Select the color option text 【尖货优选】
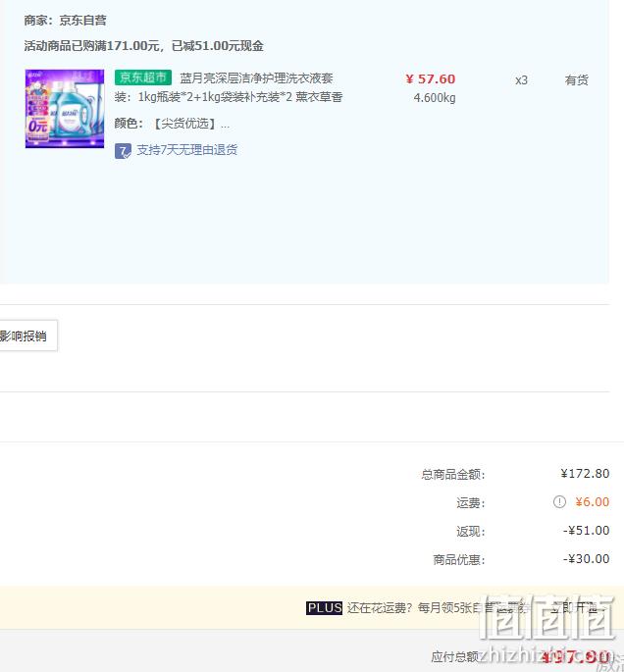Screen dimensions: 624x672 point(184,124)
